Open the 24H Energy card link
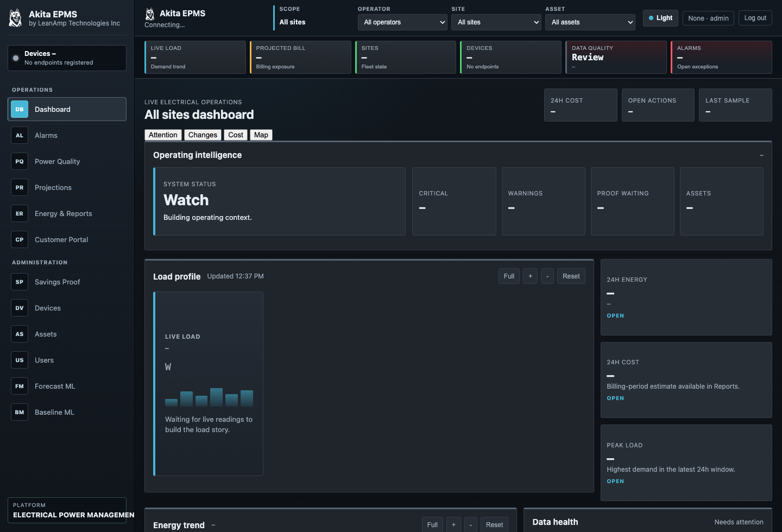This screenshot has width=782, height=532. [615, 315]
